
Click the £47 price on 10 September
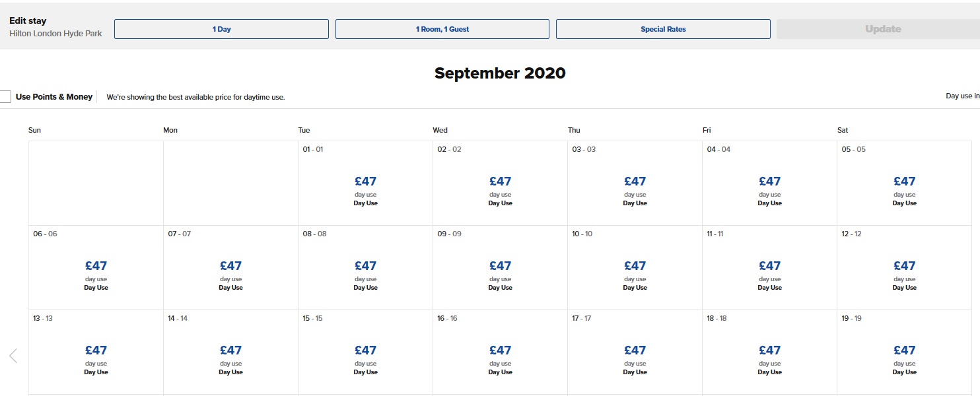point(635,266)
